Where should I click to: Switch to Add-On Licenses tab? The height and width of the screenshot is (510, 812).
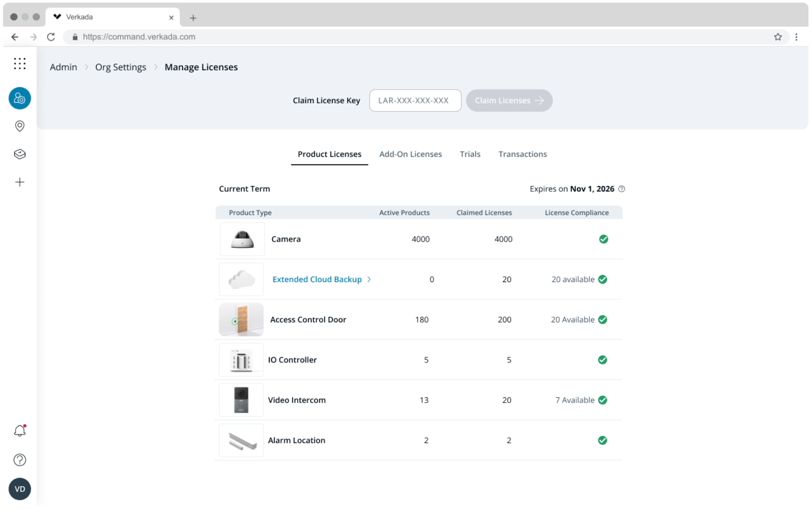pos(410,154)
